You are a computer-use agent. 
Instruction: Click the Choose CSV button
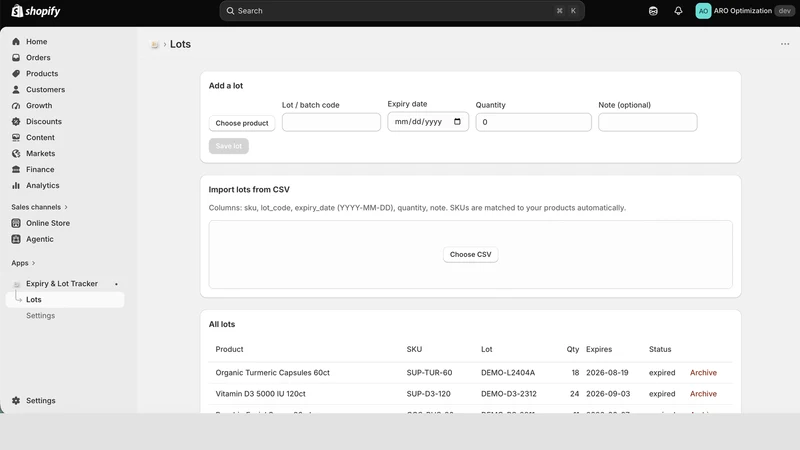470,255
